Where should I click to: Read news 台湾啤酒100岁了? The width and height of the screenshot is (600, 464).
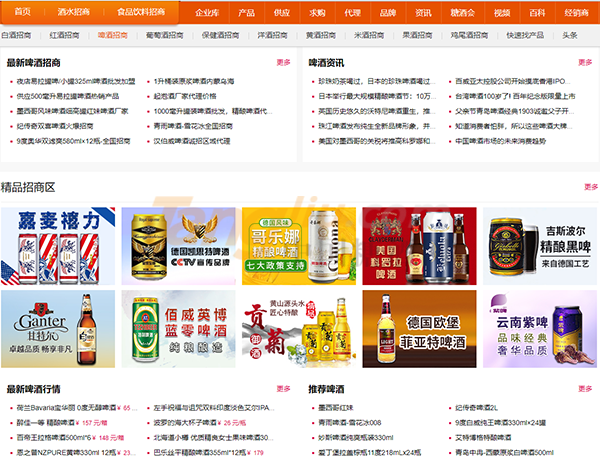coord(515,96)
